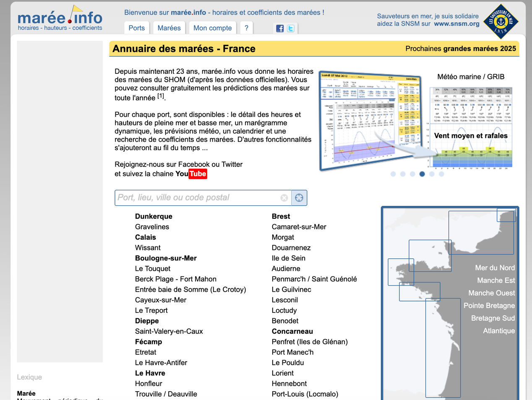Click the port search input field
Image resolution: width=532 pixels, height=400 pixels.
(197, 198)
